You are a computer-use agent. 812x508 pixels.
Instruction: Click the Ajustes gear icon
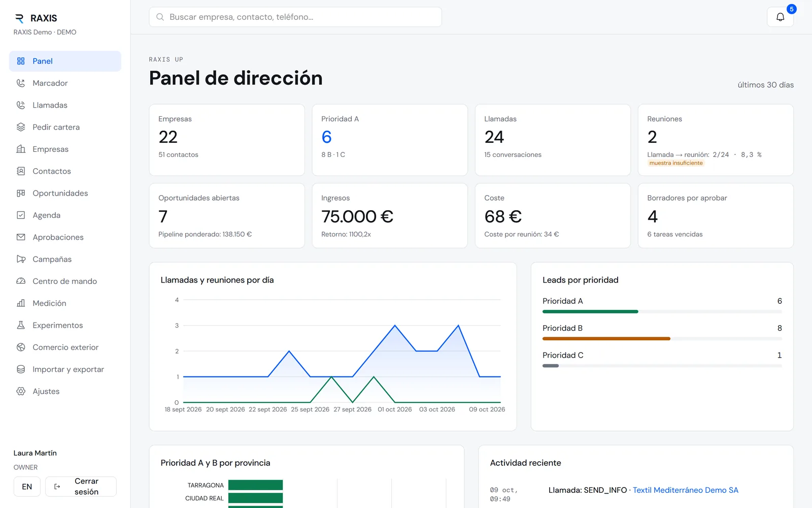pos(21,391)
